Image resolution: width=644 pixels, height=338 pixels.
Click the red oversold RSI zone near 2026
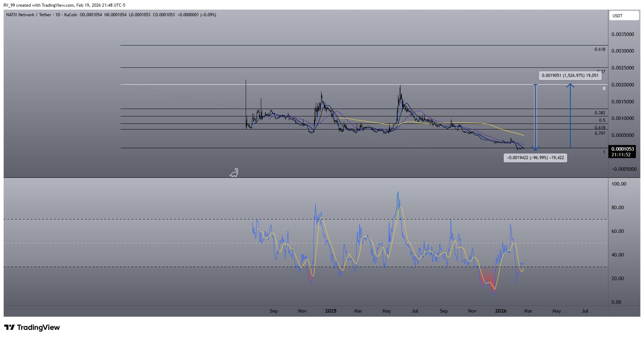pos(489,279)
